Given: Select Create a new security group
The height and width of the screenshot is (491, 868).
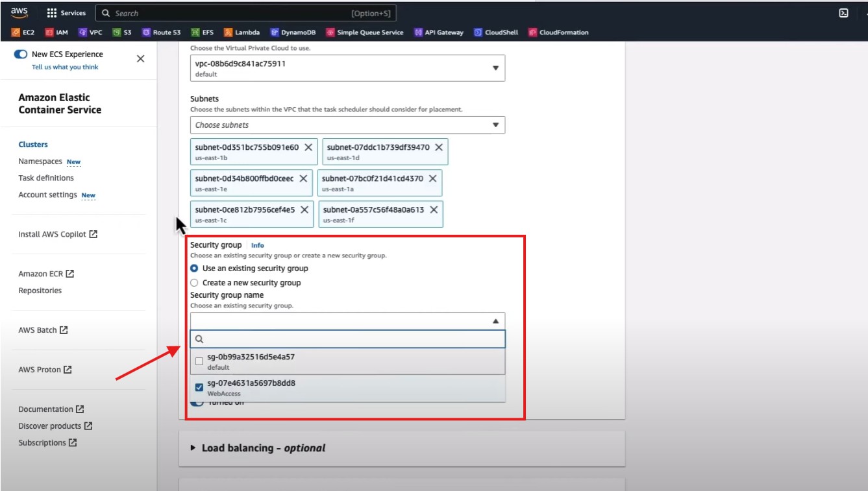Looking at the screenshot, I should (x=194, y=283).
